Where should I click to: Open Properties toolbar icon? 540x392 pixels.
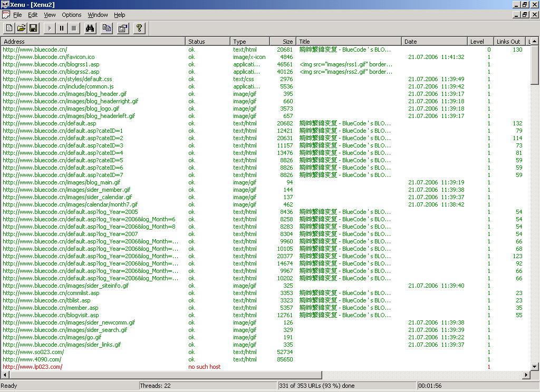123,28
